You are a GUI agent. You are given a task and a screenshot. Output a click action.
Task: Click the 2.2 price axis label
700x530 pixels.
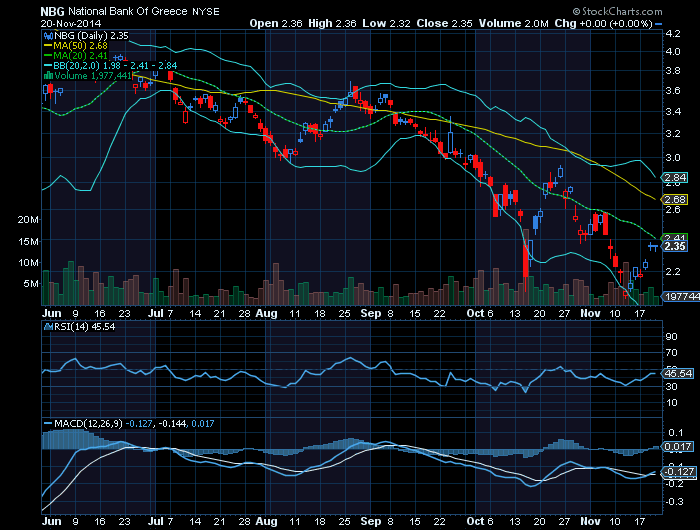point(673,271)
